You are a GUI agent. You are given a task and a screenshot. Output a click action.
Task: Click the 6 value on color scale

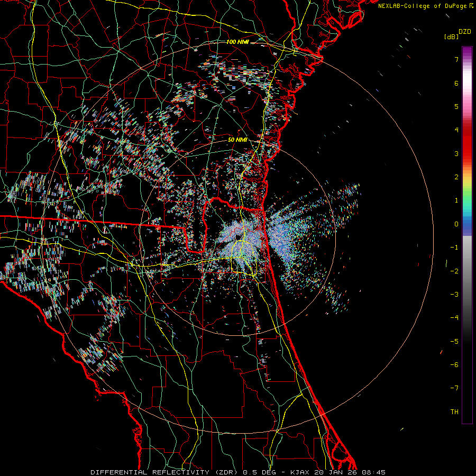(456, 83)
